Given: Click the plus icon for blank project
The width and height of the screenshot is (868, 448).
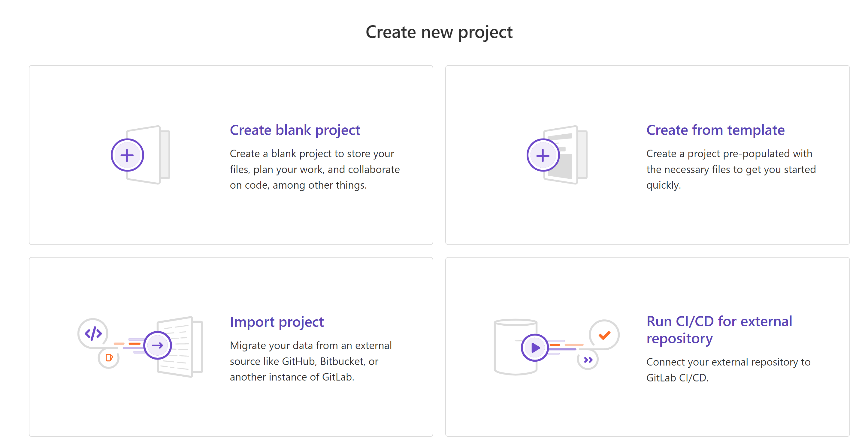Looking at the screenshot, I should (x=127, y=155).
